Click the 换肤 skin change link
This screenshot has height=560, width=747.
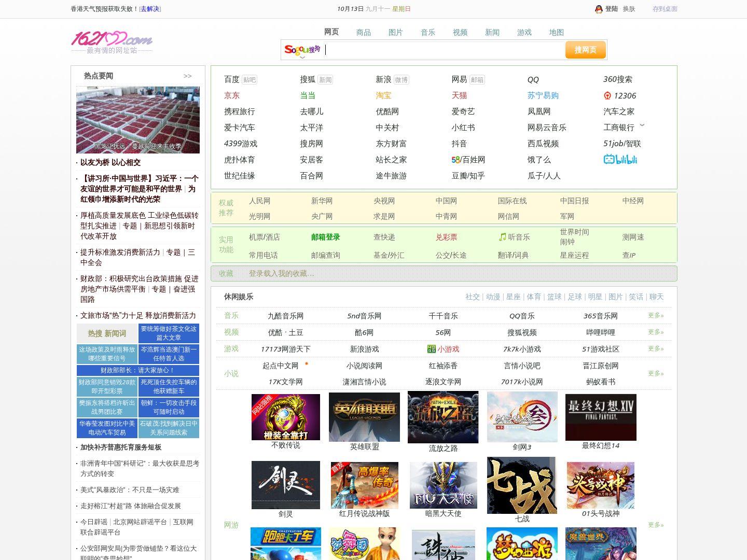[x=629, y=9]
